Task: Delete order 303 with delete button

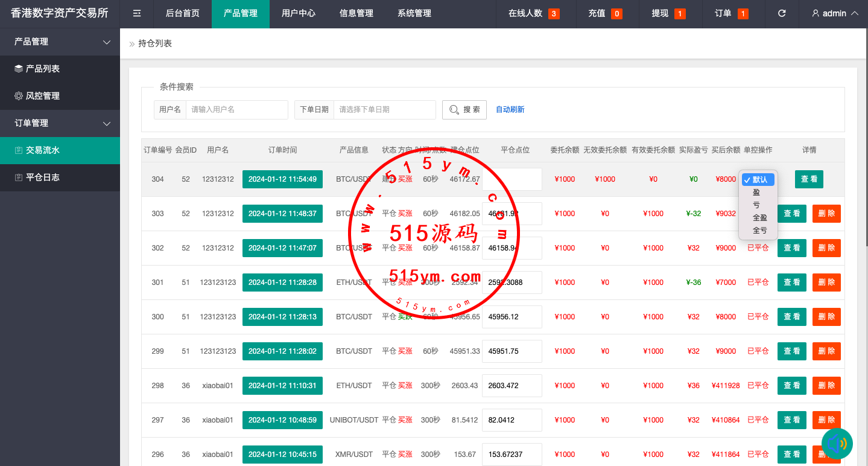Action: click(826, 214)
